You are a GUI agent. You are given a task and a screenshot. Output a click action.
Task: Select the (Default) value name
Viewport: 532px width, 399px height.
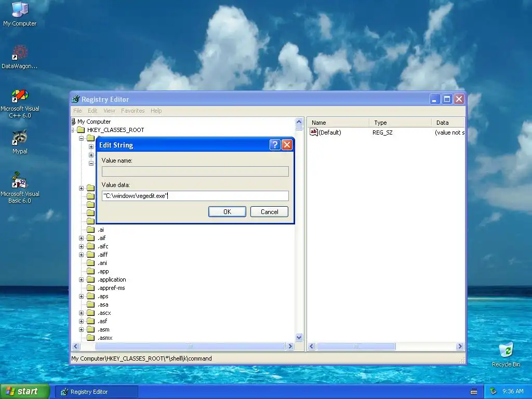coord(330,132)
